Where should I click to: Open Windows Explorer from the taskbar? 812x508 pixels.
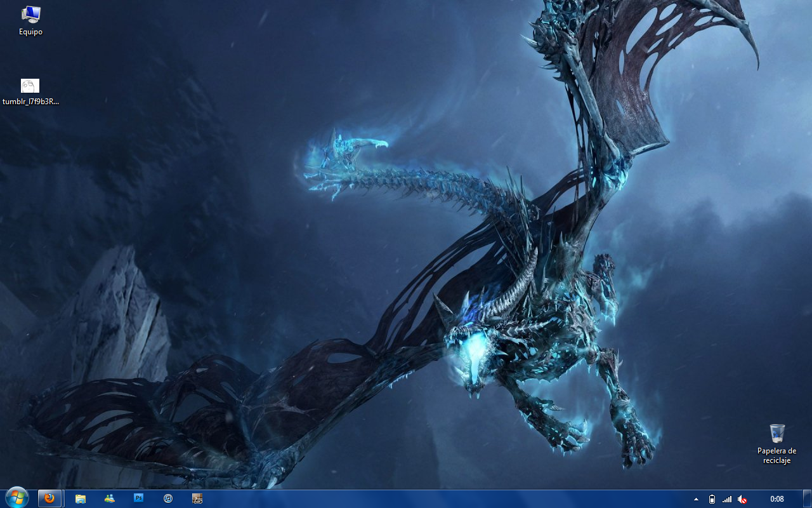pyautogui.click(x=81, y=498)
